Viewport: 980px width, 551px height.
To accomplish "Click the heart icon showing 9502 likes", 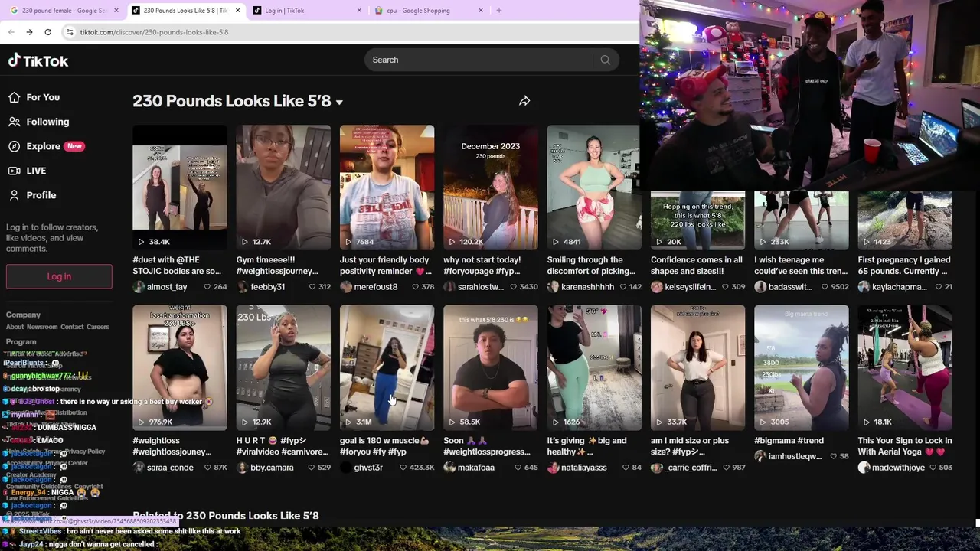I will coord(824,287).
